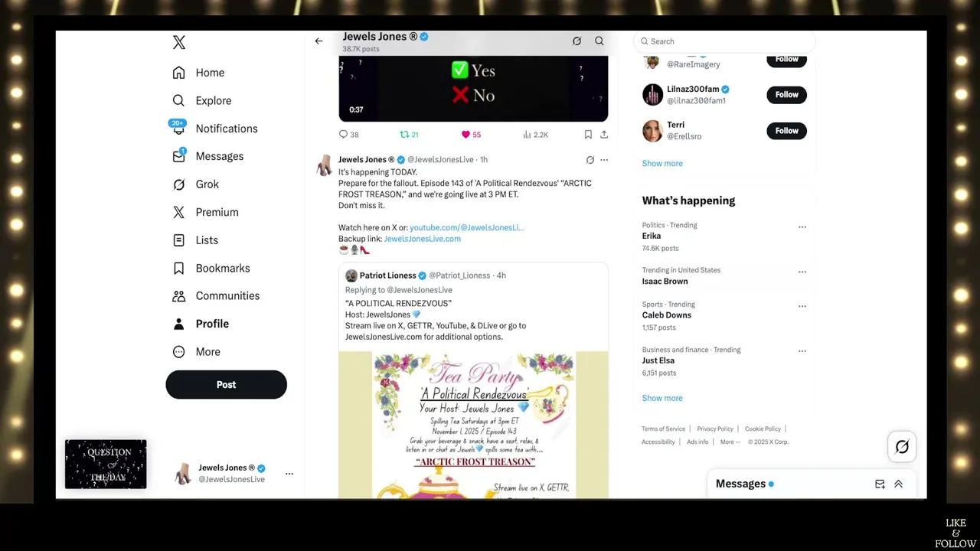Click the Messages envelope icon
This screenshot has width=980, height=551.
[178, 156]
